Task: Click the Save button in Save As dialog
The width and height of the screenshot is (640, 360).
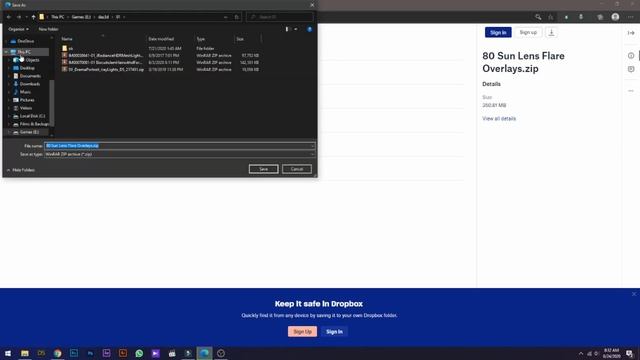Action: [263, 169]
